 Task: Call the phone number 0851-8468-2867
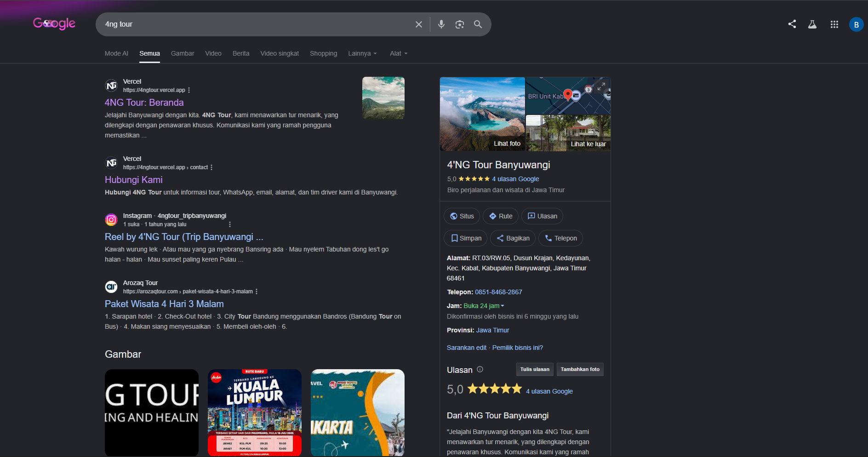pyautogui.click(x=498, y=292)
